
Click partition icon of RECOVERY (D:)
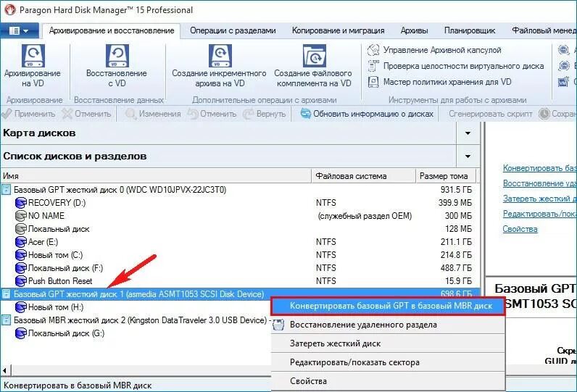(x=20, y=203)
